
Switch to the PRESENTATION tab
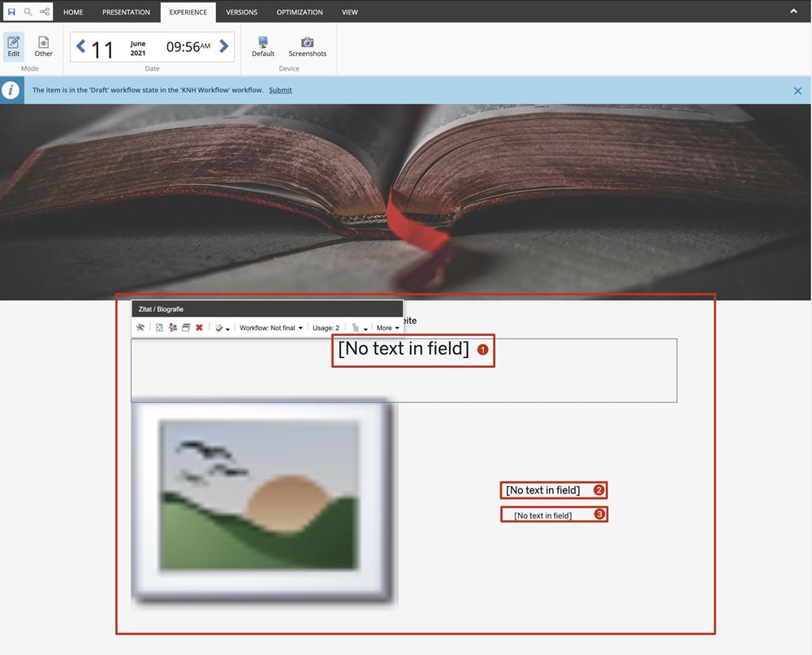point(126,12)
